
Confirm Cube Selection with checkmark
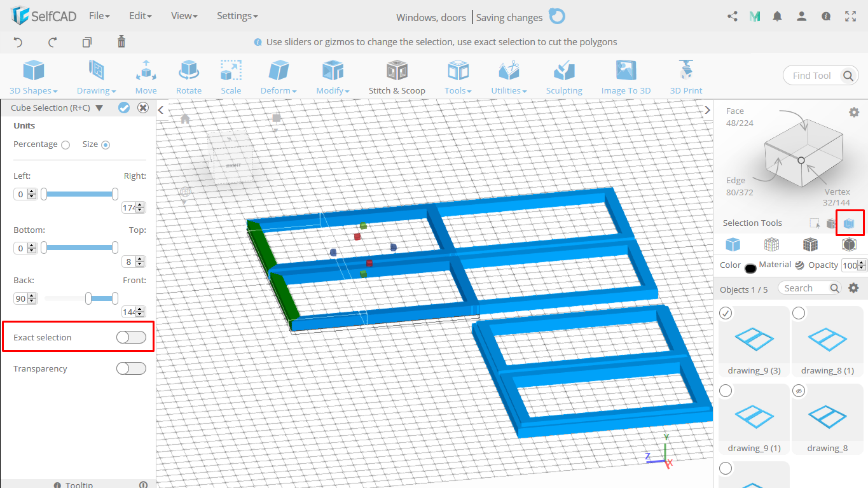pyautogui.click(x=124, y=108)
